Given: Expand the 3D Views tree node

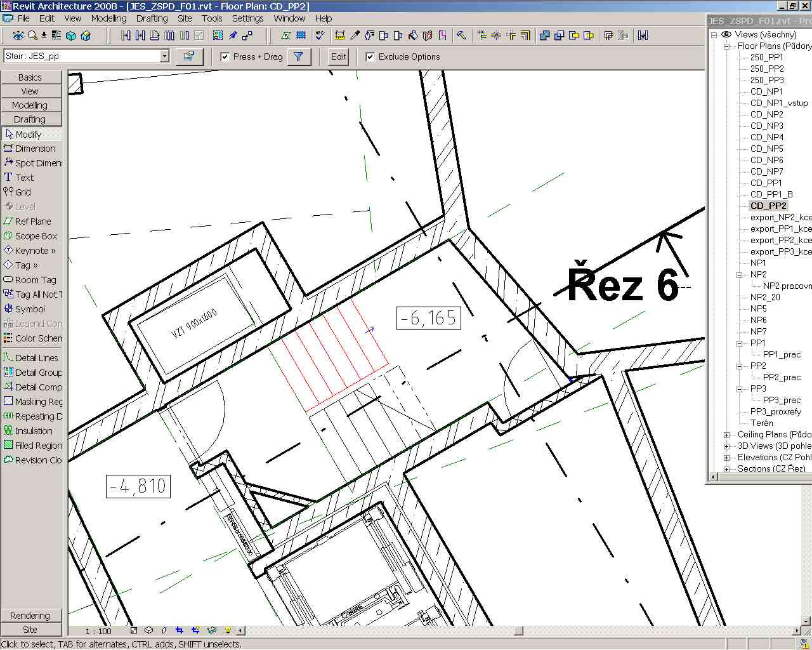Looking at the screenshot, I should click(x=726, y=446).
